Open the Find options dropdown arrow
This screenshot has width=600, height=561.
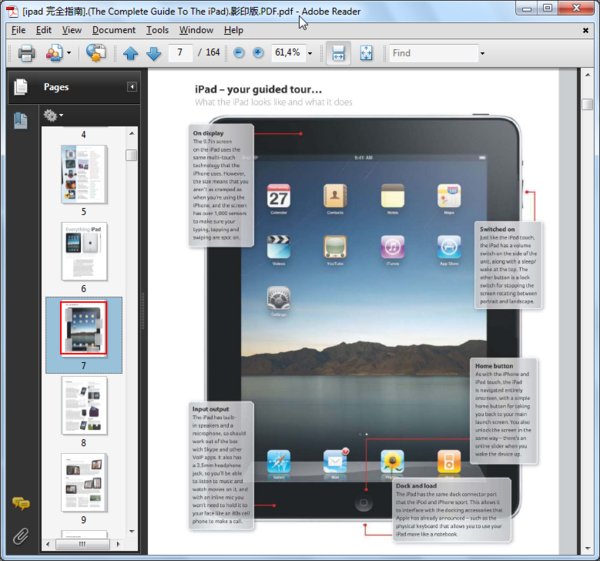tap(483, 53)
